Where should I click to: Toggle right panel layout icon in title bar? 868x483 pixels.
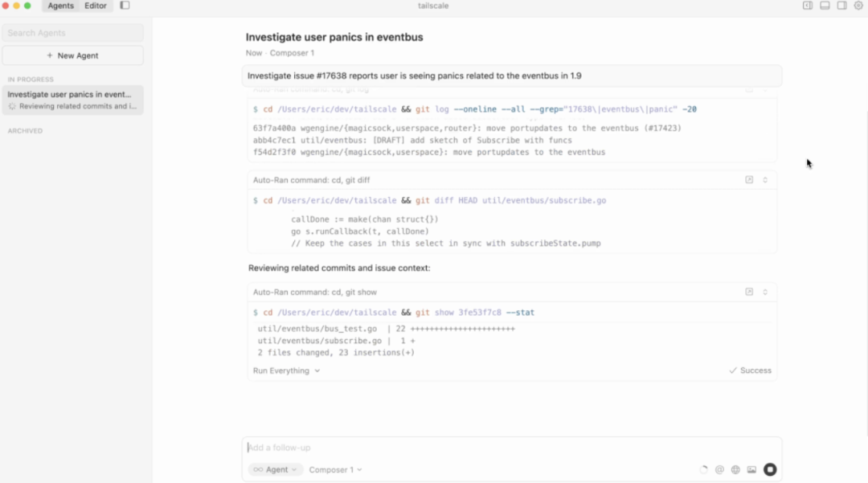click(841, 6)
